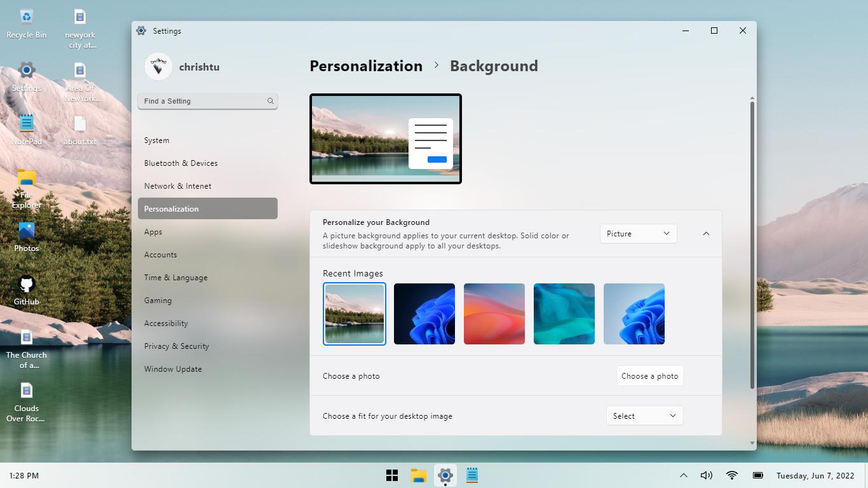Select the orange-red gradient wallpaper thumbnail
This screenshot has width=868, height=488.
[x=494, y=314]
